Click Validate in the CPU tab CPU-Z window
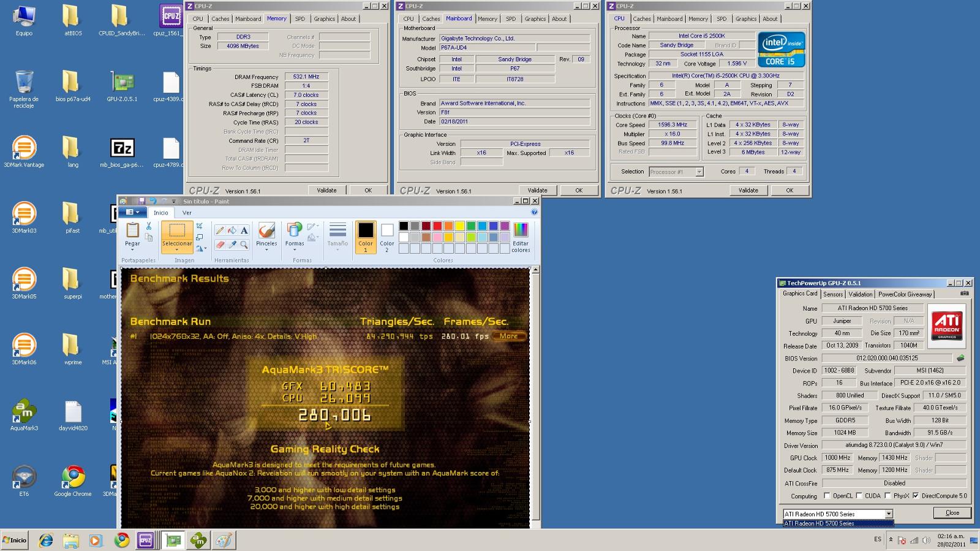This screenshot has height=551, width=980. tap(748, 191)
